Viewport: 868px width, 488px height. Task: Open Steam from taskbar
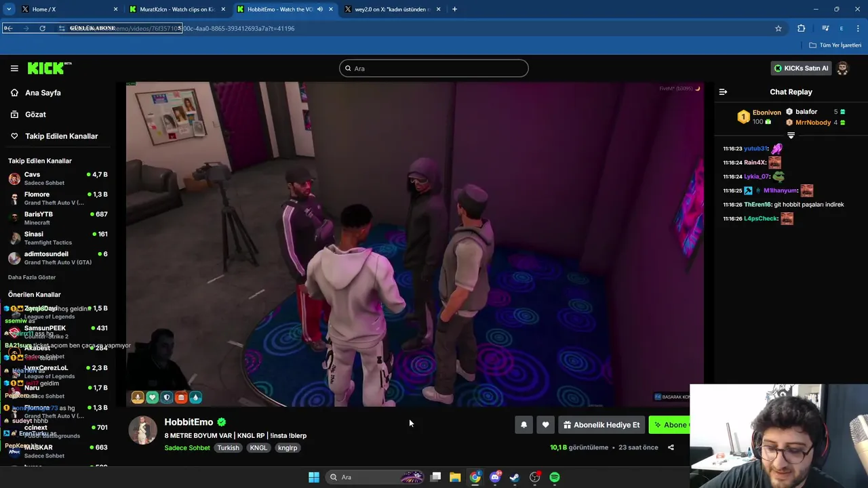click(515, 477)
